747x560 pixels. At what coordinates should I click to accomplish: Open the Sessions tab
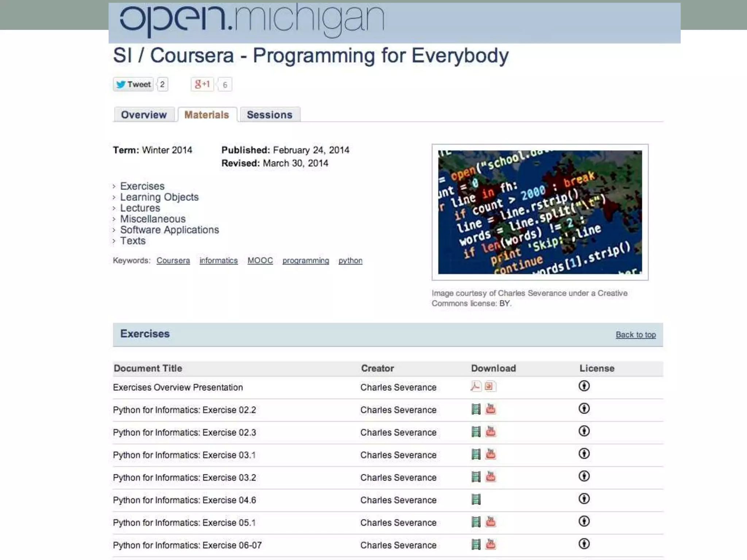[x=270, y=115]
